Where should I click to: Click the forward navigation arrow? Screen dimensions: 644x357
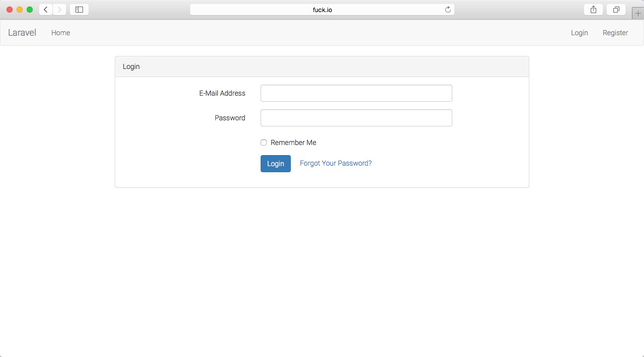(x=59, y=9)
